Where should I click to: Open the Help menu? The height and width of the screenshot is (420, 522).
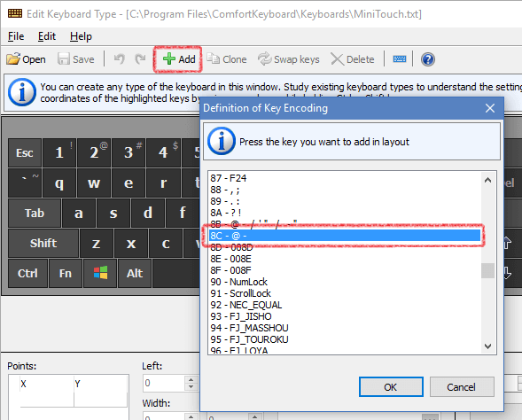pyautogui.click(x=81, y=36)
